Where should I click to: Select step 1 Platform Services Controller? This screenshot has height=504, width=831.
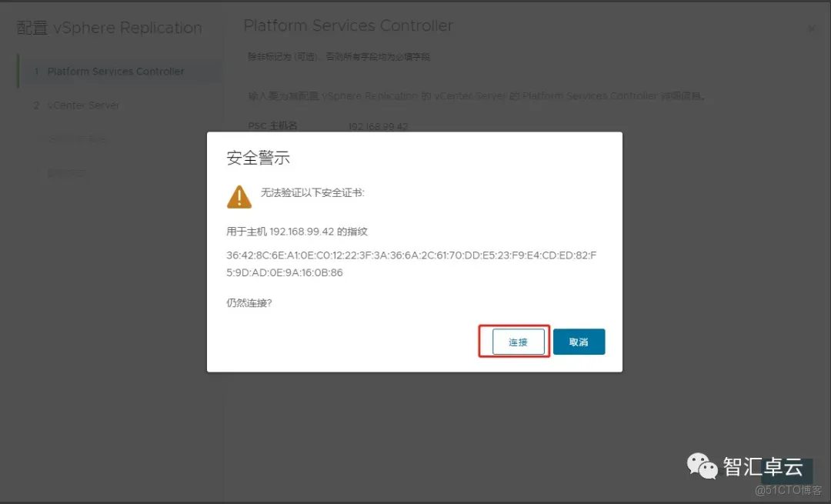pyautogui.click(x=120, y=71)
